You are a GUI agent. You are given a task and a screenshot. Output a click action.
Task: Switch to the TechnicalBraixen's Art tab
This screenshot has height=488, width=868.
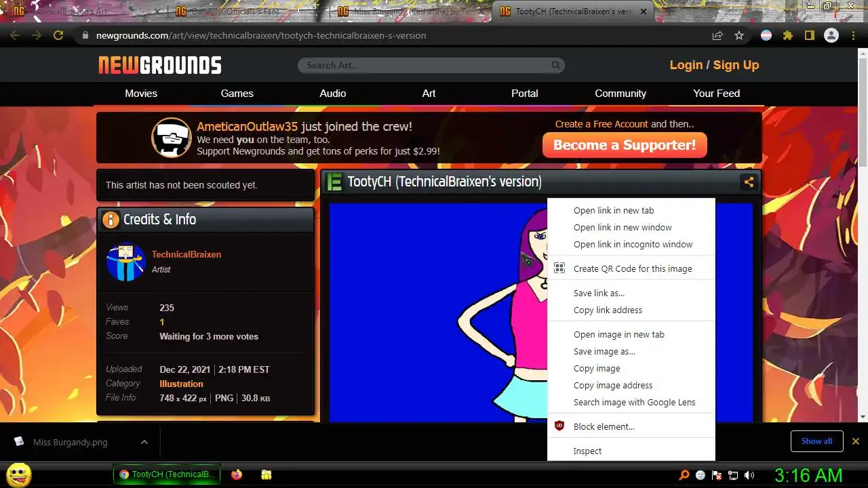tap(85, 12)
